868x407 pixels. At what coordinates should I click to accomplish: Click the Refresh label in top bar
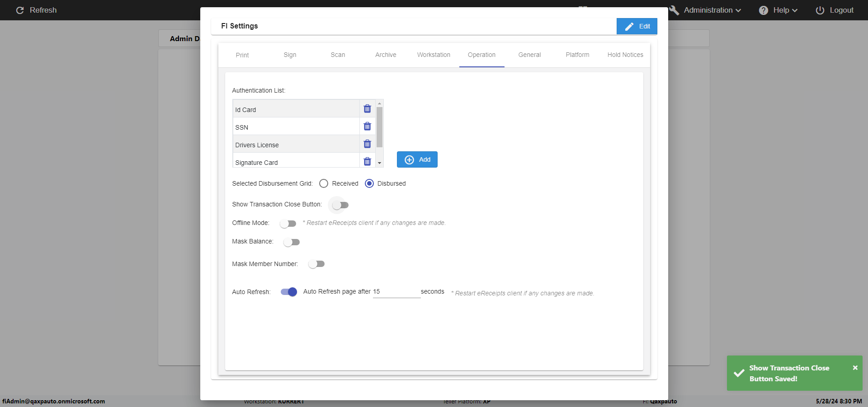point(43,10)
